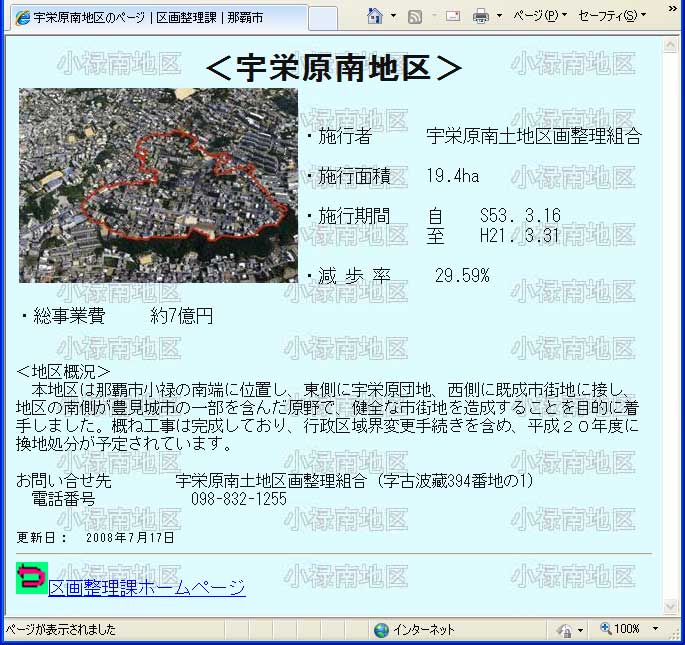Click the start date S53. 3.16
The height and width of the screenshot is (645, 685).
tap(520, 215)
